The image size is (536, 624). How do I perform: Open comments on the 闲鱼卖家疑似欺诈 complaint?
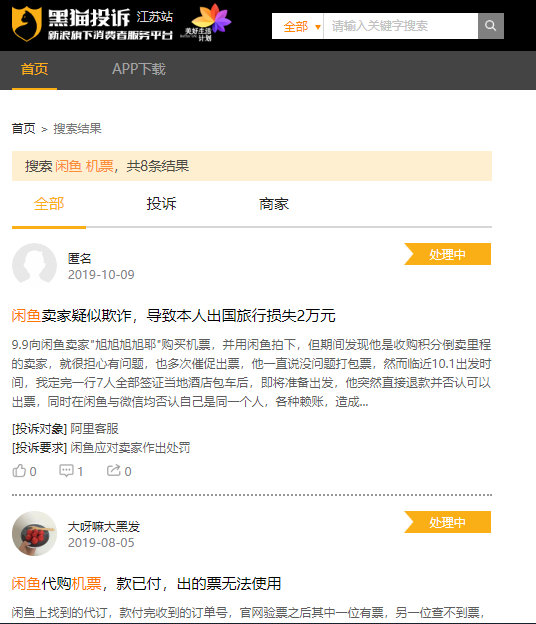(66, 471)
